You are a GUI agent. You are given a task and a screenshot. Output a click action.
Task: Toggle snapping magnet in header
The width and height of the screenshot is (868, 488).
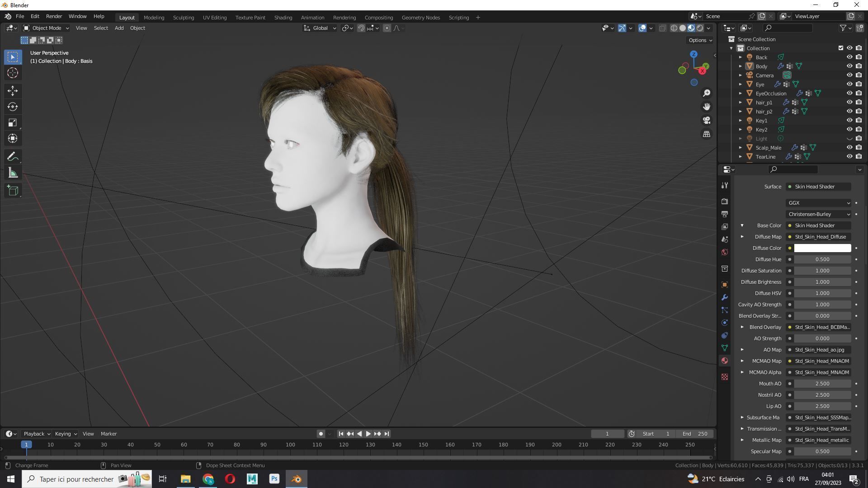(x=361, y=28)
